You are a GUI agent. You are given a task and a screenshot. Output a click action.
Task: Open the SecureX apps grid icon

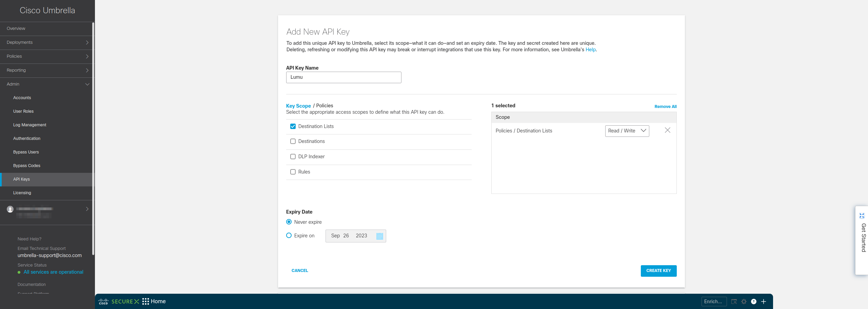point(145,302)
